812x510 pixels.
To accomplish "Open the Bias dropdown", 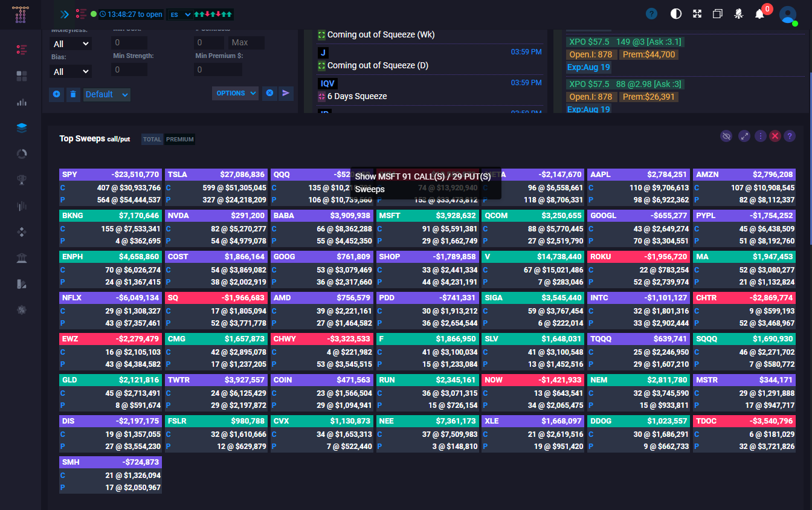I will click(x=71, y=72).
